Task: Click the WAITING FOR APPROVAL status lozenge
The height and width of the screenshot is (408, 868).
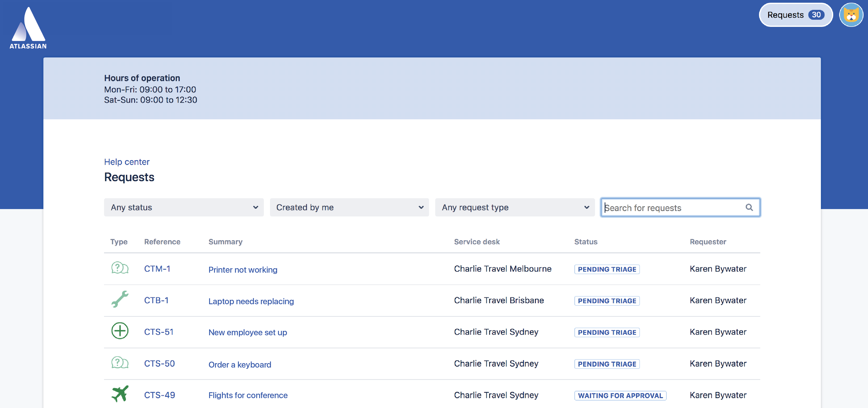Action: coord(620,395)
